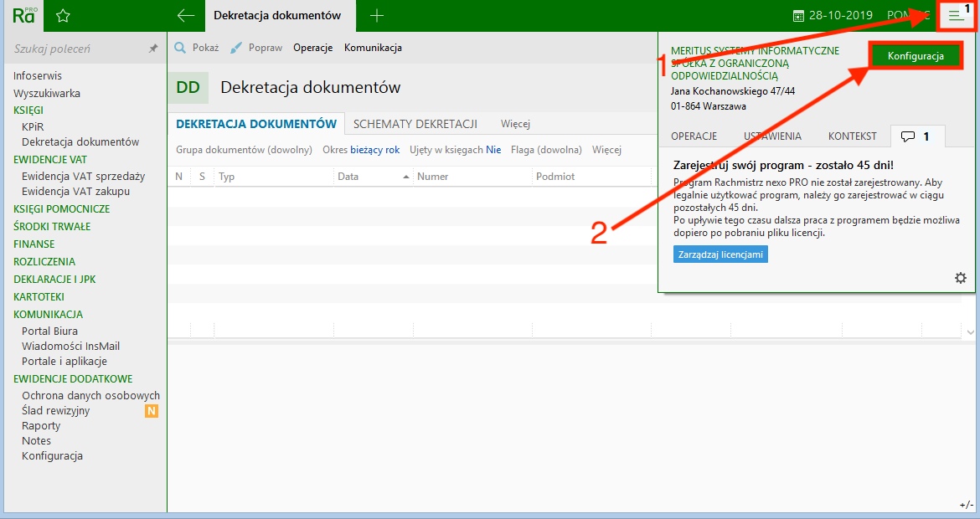Open the hamburger main menu icon
The image size is (980, 519).
[x=954, y=14]
